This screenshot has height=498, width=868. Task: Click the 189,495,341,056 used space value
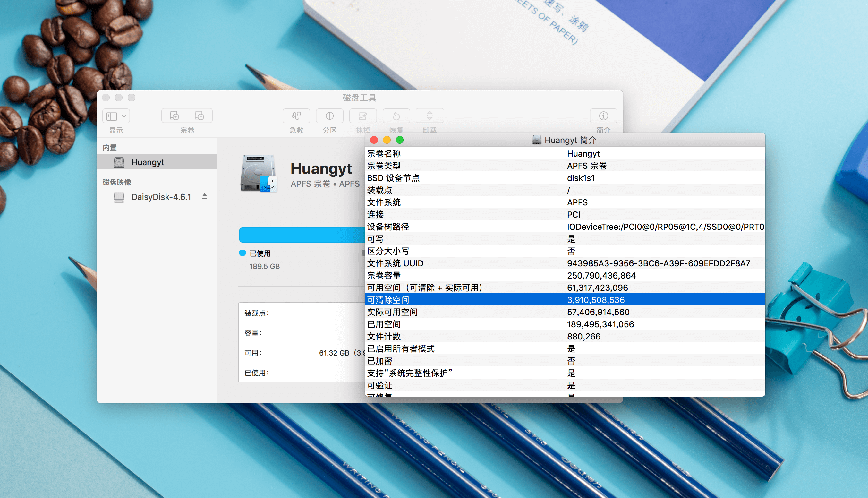[600, 325]
